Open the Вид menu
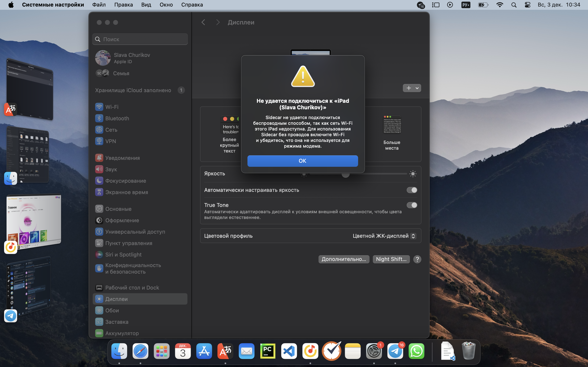588x367 pixels. tap(146, 5)
